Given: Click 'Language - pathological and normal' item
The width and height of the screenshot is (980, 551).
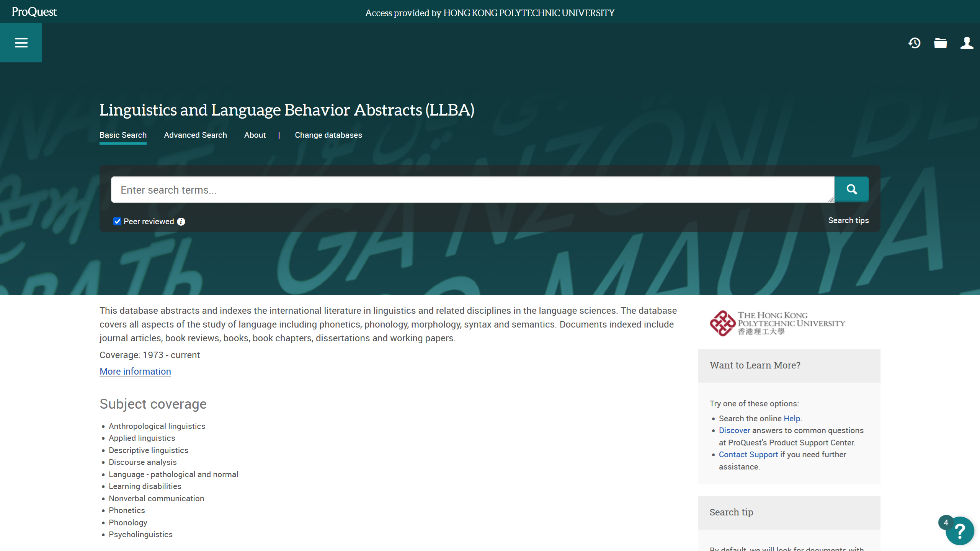Looking at the screenshot, I should tap(173, 474).
